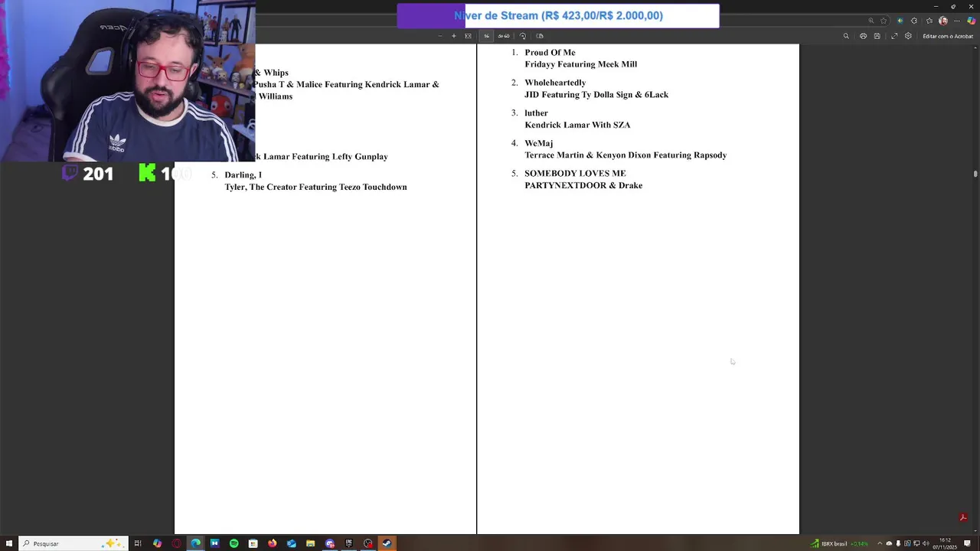Click Kendrick Lamar With SZA text
Screen dimensions: 980x551
pyautogui.click(x=577, y=125)
